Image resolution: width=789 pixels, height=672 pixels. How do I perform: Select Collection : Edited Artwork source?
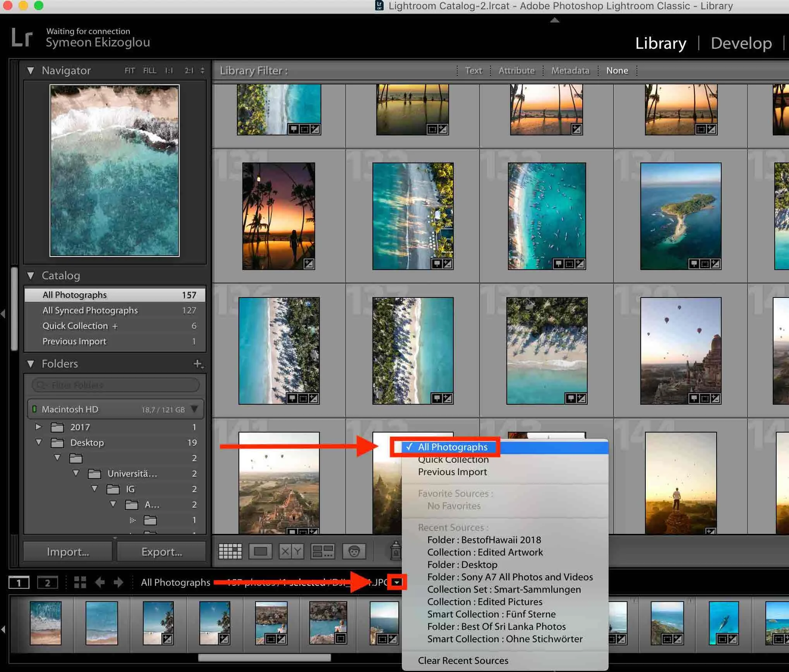(x=505, y=552)
